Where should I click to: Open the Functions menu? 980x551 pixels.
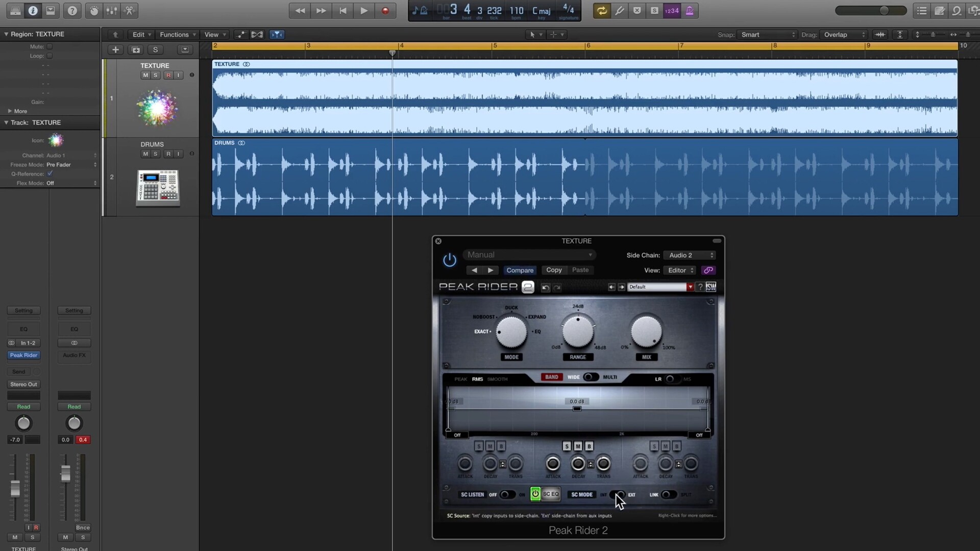pos(177,35)
